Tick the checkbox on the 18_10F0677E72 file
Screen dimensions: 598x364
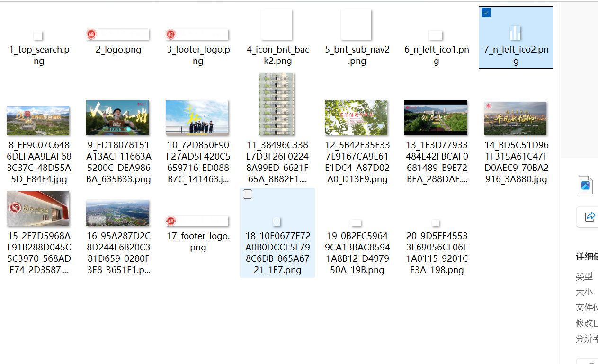248,194
